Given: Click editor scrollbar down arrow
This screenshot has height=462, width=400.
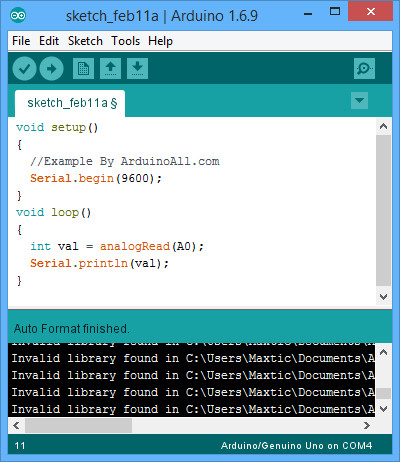Looking at the screenshot, I should 383,297.
